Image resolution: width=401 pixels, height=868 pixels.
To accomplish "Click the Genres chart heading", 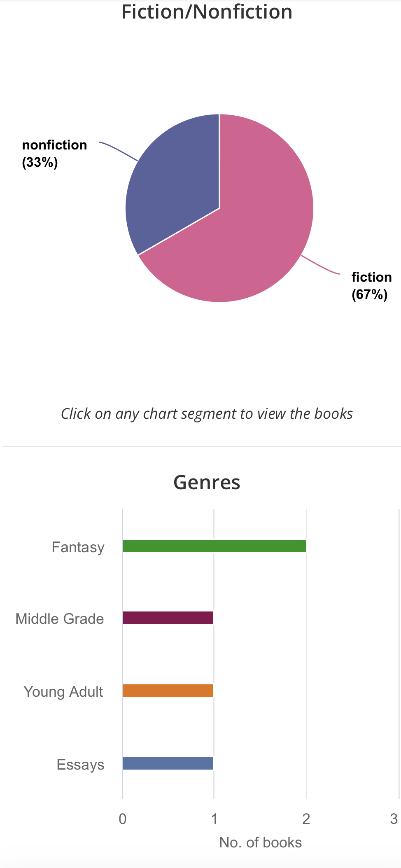I will pos(207,482).
